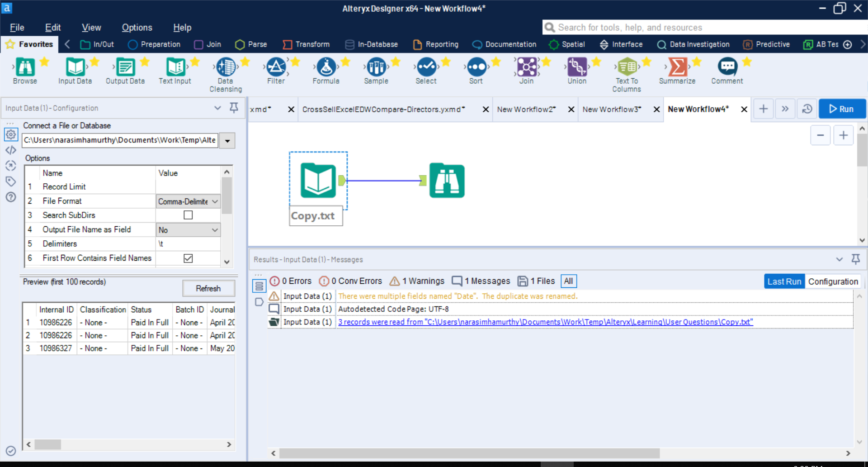This screenshot has width=868, height=467.
Task: Select the Input Data tool icon
Action: [75, 67]
